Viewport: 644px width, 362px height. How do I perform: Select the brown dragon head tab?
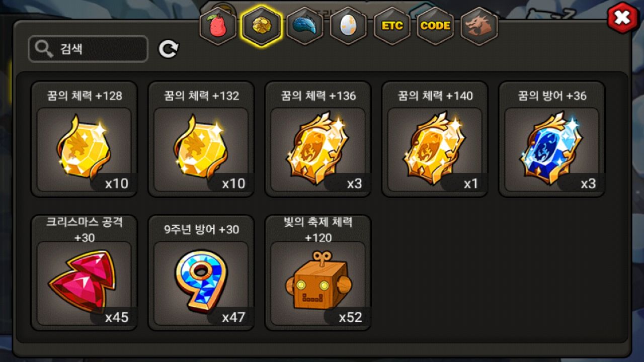coord(479,26)
